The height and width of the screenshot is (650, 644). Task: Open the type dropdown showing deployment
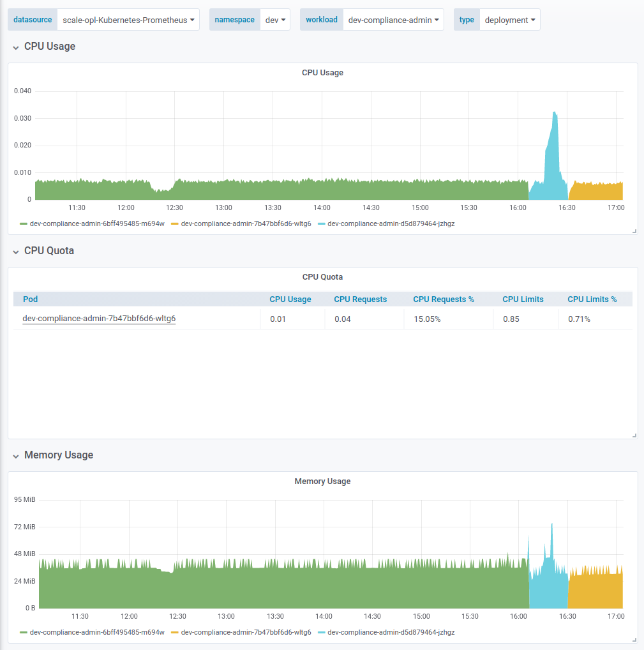click(509, 20)
